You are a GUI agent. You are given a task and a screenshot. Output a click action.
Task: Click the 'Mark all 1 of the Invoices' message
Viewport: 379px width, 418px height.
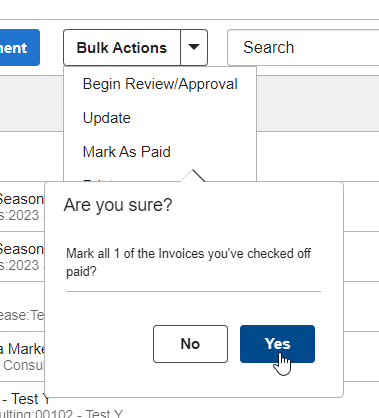(x=188, y=262)
